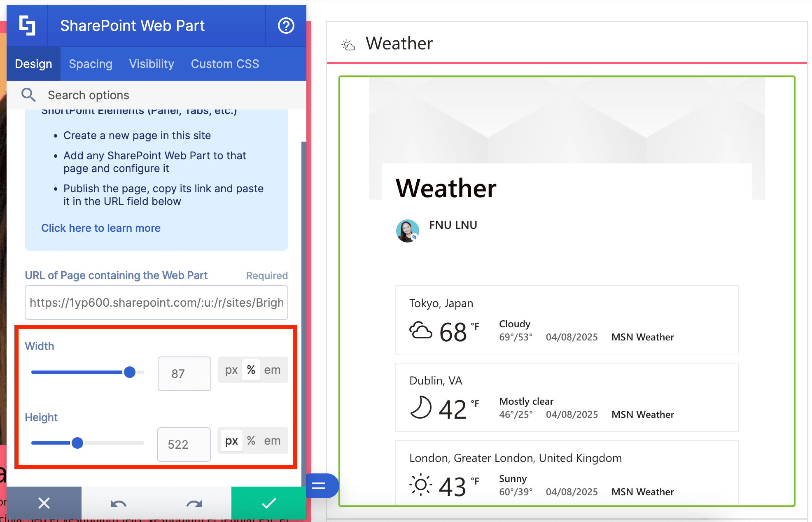Image resolution: width=812 pixels, height=522 pixels.
Task: Click Publish the page bullet text
Action: [x=163, y=195]
